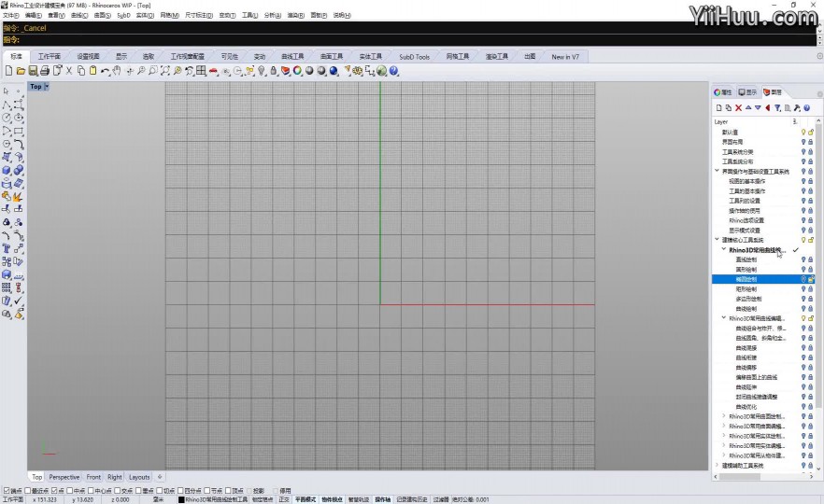This screenshot has width=824, height=504.
Task: Tick the 停用 osnap checkbox
Action: click(x=276, y=491)
